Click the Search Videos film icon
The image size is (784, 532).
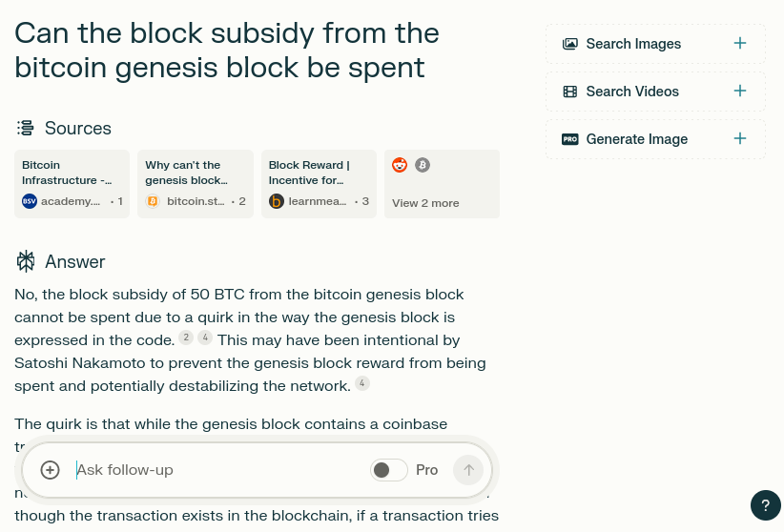570,92
